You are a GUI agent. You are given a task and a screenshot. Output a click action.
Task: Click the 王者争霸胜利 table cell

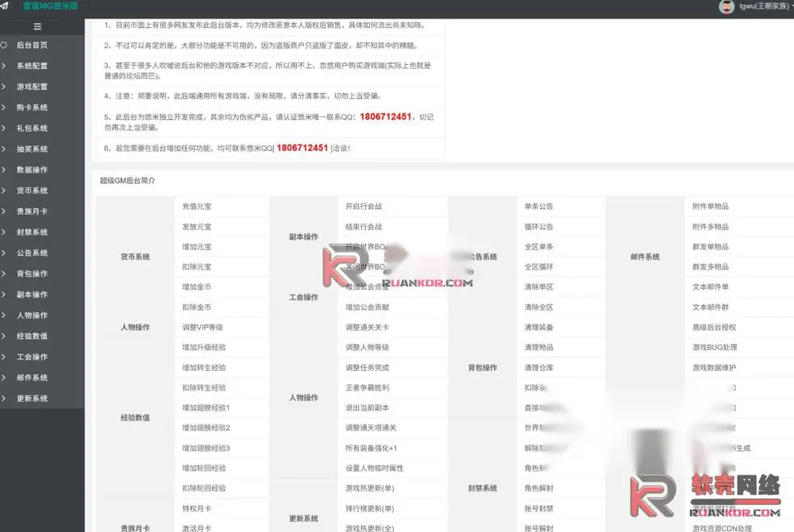click(392, 387)
